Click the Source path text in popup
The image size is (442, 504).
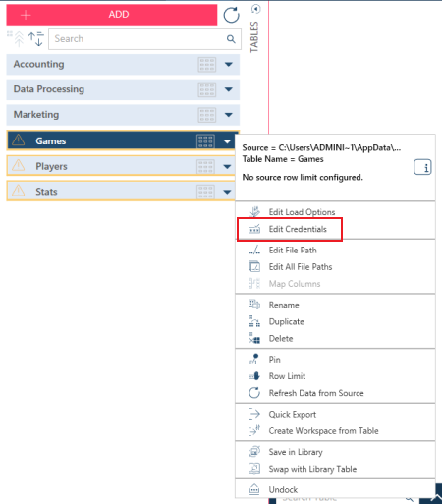321,148
